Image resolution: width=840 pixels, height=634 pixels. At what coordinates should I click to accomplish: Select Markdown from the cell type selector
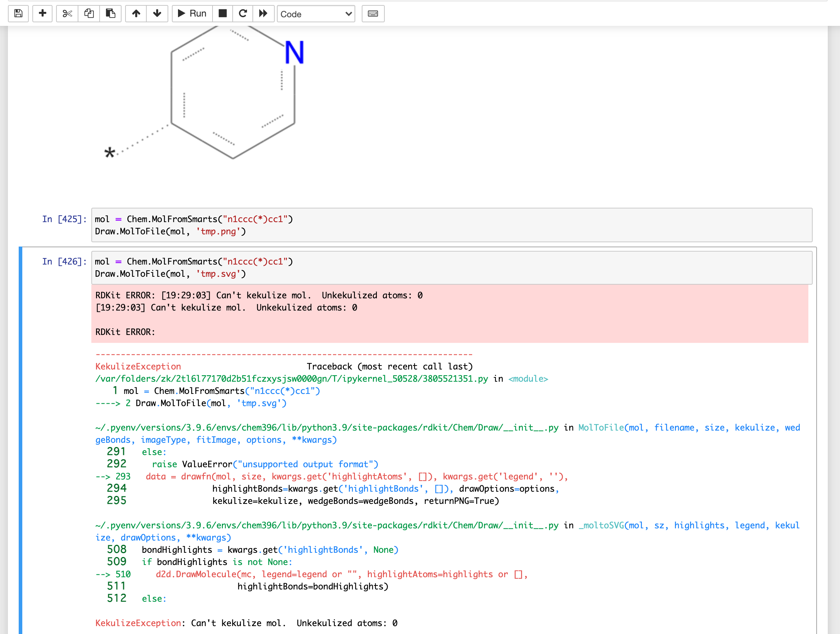tap(316, 14)
